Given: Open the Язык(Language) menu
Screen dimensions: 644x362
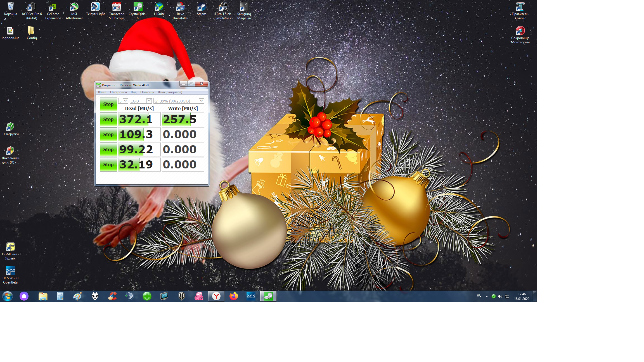Looking at the screenshot, I should (170, 92).
